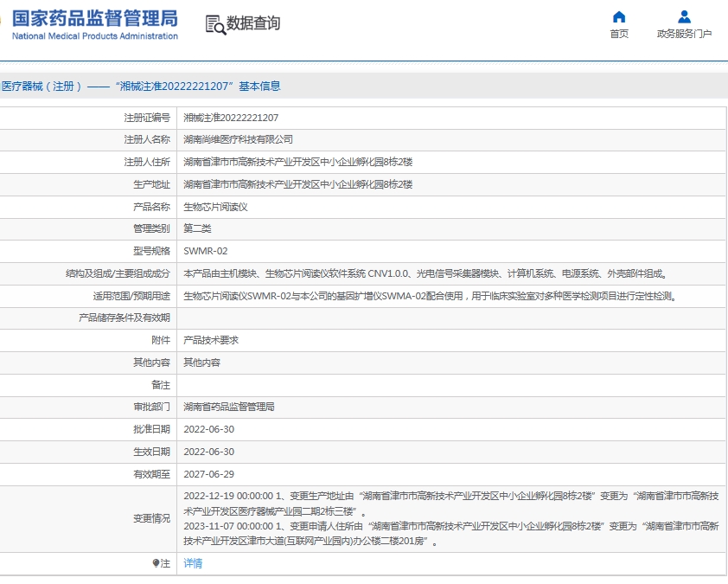The height and width of the screenshot is (584, 728).
Task: Click the 注册证编号 row label
Action: tap(147, 118)
